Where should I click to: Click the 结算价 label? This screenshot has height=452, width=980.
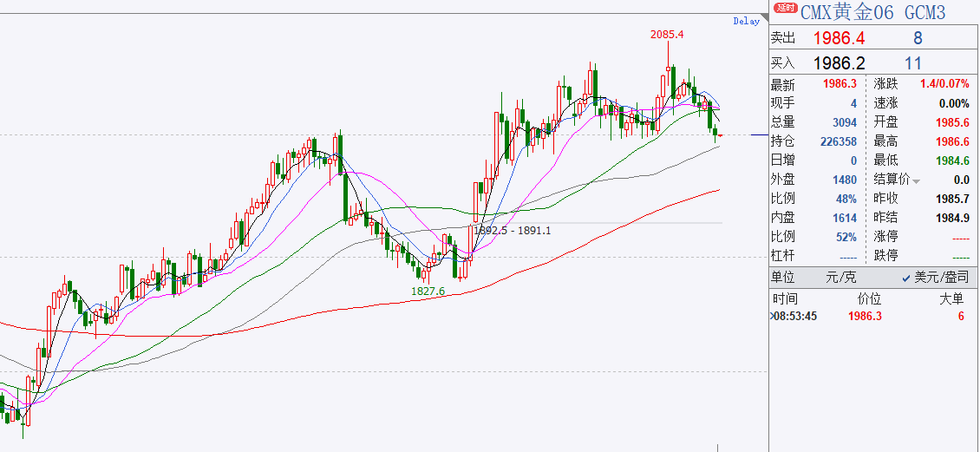coord(892,180)
